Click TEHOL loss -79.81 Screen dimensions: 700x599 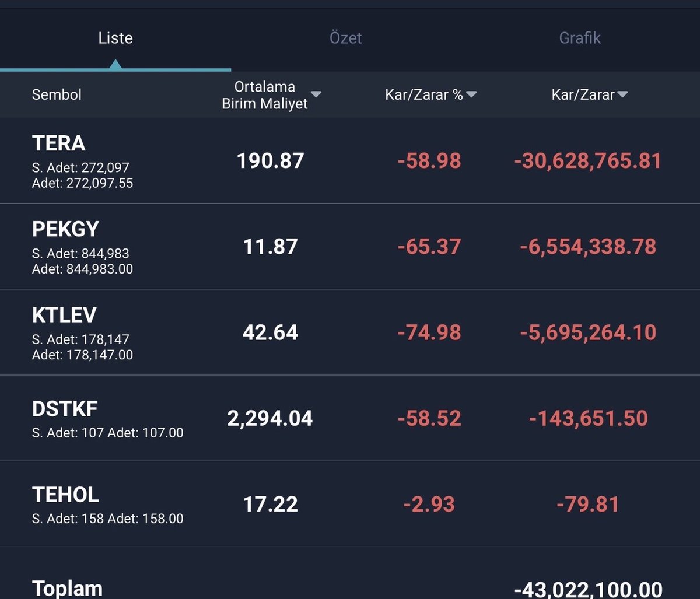(588, 504)
